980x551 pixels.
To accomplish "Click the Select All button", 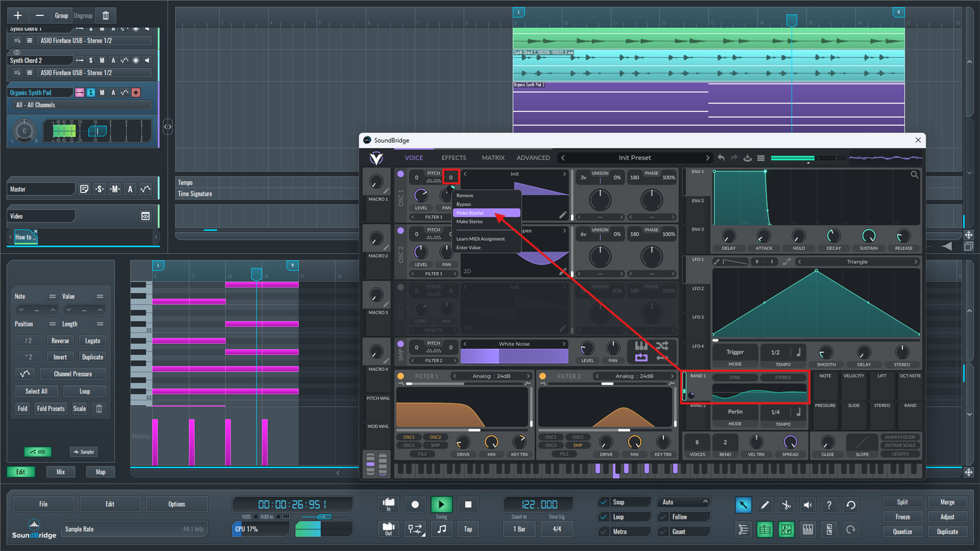I will (x=36, y=391).
